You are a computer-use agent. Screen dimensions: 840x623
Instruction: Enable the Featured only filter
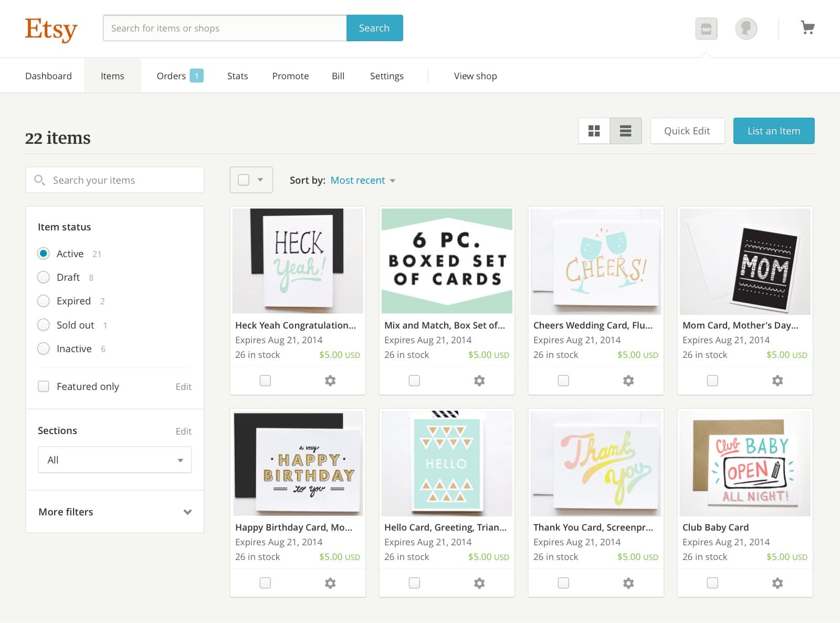44,386
